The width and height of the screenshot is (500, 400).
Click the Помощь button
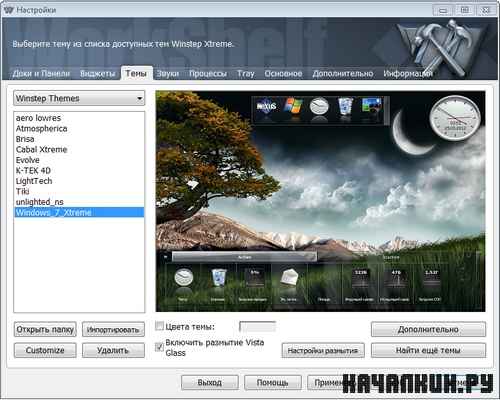click(x=273, y=382)
